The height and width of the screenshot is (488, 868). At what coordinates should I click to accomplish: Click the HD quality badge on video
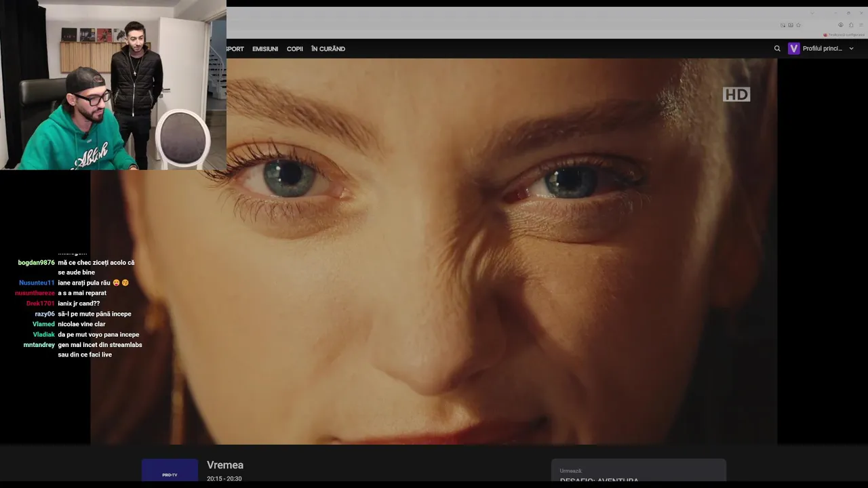pos(736,94)
